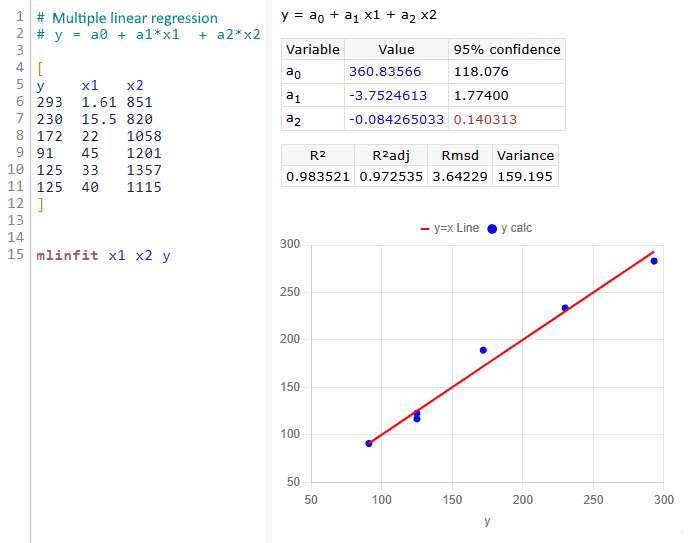Image resolution: width=692 pixels, height=543 pixels.
Task: Click the top-right blue data point on chart
Action: pyautogui.click(x=654, y=261)
